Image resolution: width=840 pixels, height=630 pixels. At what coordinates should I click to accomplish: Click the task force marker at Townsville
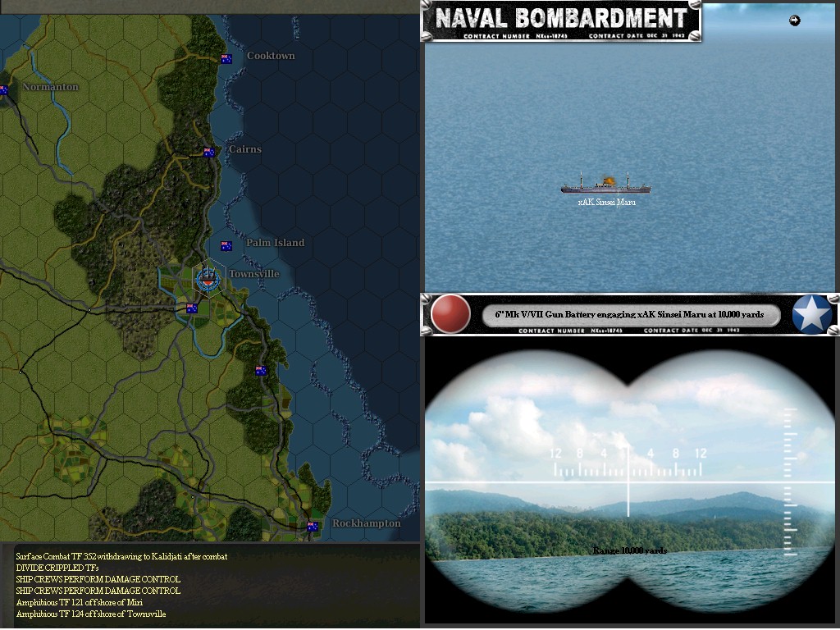(208, 279)
